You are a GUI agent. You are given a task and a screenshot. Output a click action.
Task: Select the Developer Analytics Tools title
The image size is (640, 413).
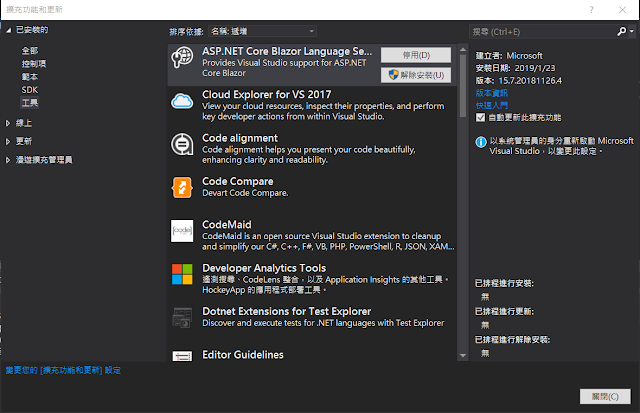click(264, 268)
